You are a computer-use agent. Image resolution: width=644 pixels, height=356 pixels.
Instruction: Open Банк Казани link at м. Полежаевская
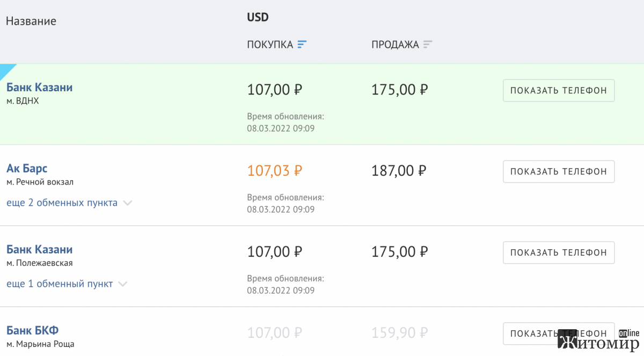click(x=39, y=250)
